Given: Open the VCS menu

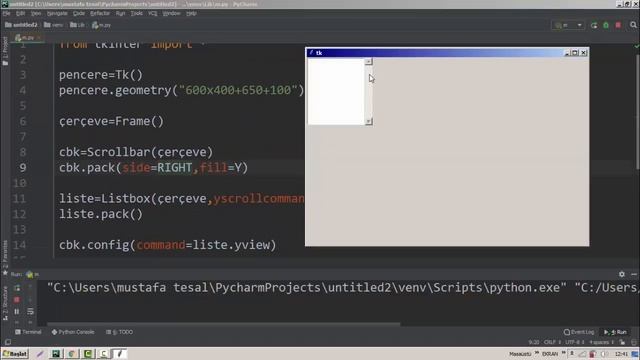Looking at the screenshot, I should [153, 13].
